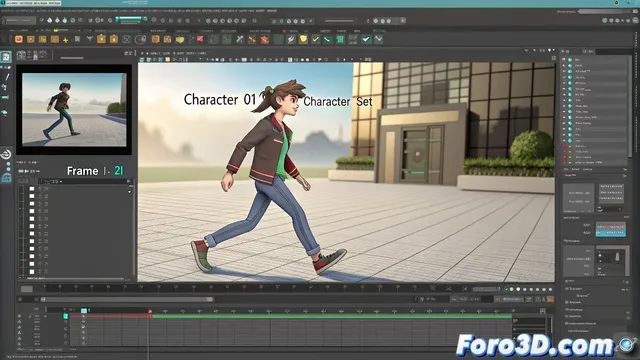This screenshot has height=360, width=640.
Task: Click the yellow sparkle star shelf icon
Action: (65, 40)
